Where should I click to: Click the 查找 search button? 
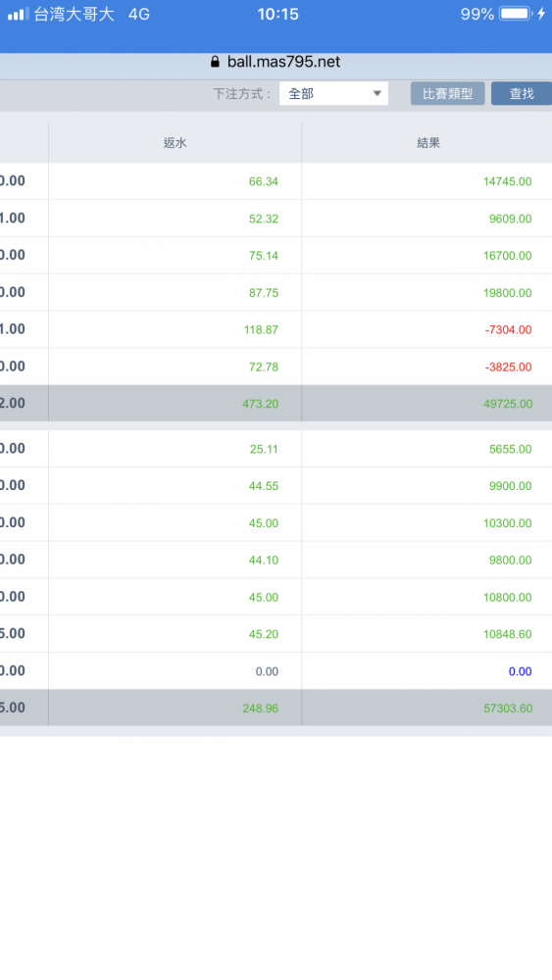tap(522, 94)
